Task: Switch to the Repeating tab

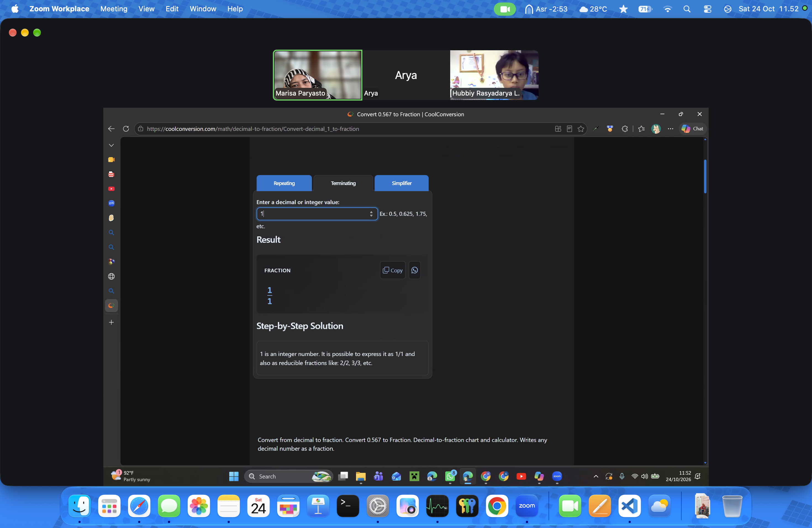Action: (x=284, y=183)
